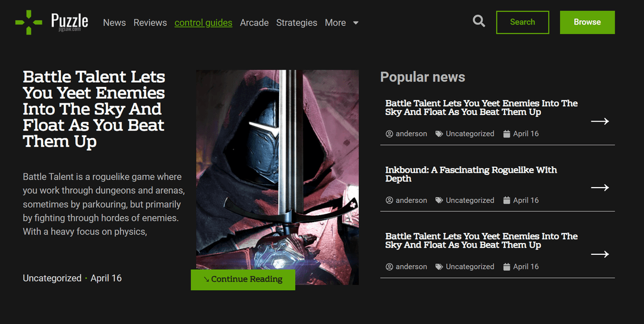Click the tag icon under the Inkbound article
This screenshot has width=644, height=324.
439,200
